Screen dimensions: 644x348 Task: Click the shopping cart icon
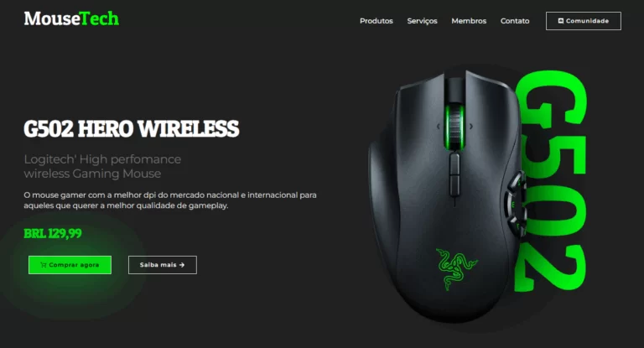tap(44, 265)
